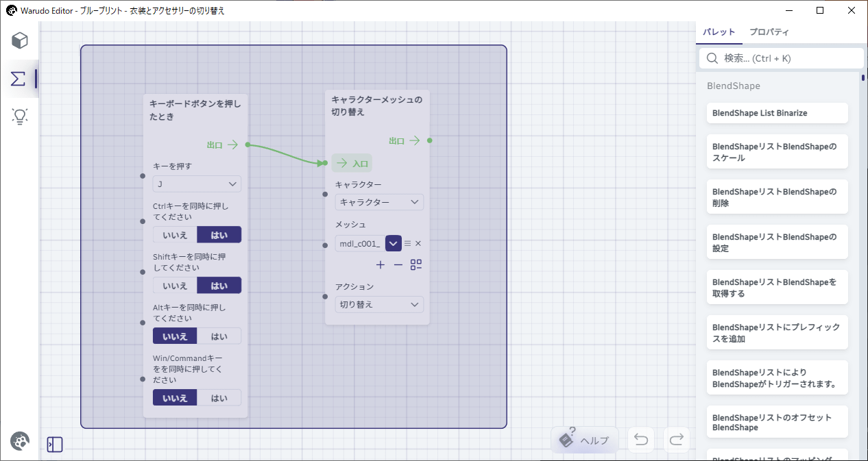Click the キーボードボタンを押したとき node title
Viewport: 868px width, 461px height.
click(195, 110)
